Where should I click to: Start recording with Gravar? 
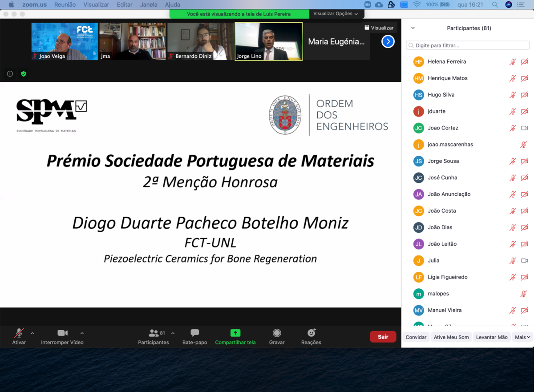(277, 337)
